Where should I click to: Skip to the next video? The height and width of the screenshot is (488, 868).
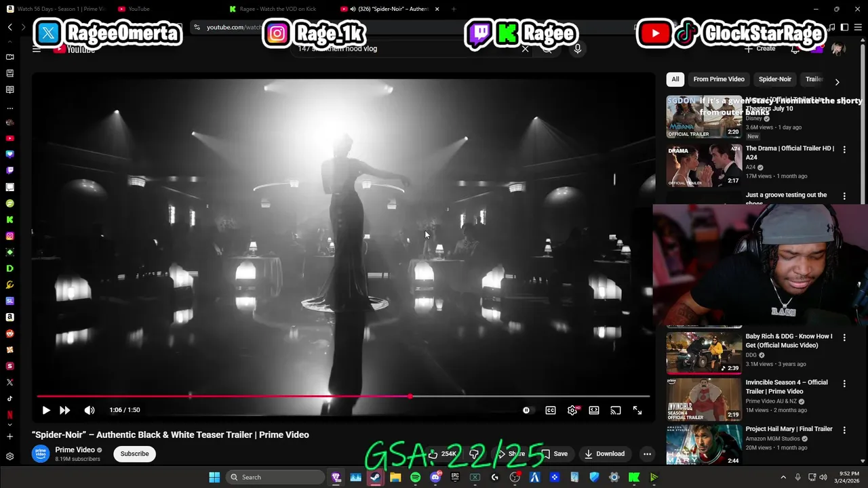pos(65,410)
